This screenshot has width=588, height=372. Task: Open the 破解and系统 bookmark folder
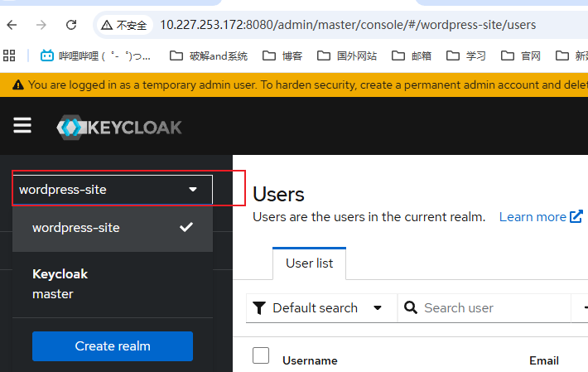209,56
